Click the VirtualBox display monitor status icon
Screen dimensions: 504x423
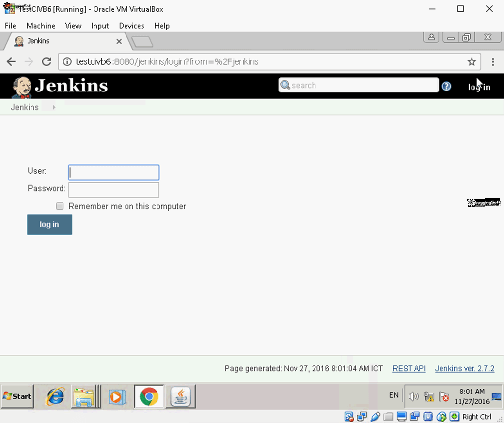(x=402, y=417)
